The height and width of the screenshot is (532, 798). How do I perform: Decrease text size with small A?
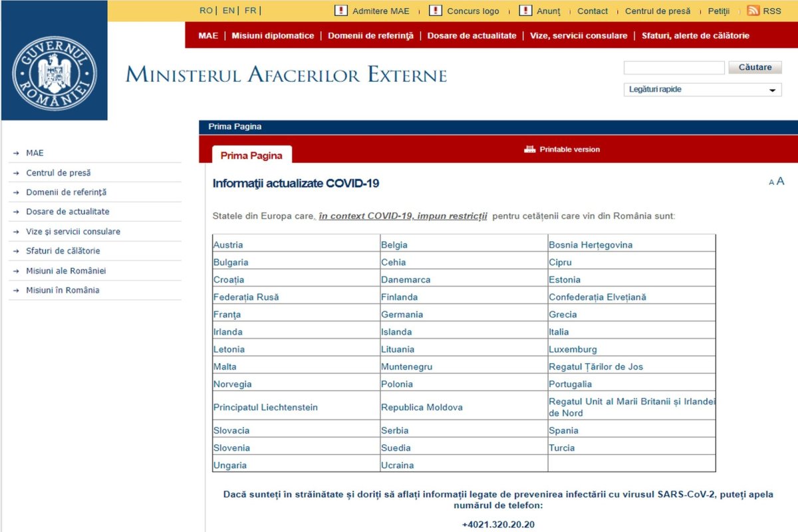[771, 182]
